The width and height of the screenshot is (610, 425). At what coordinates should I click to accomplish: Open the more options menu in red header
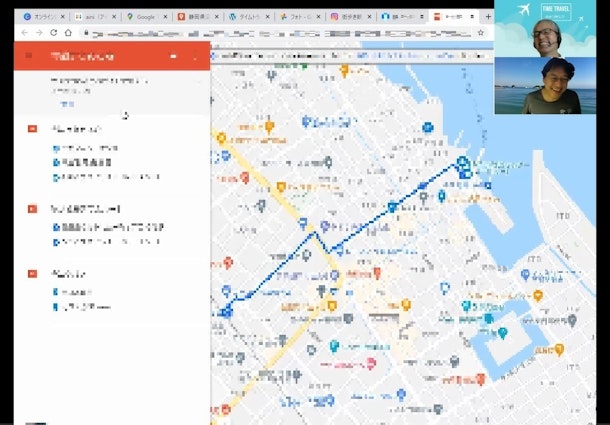click(x=195, y=57)
